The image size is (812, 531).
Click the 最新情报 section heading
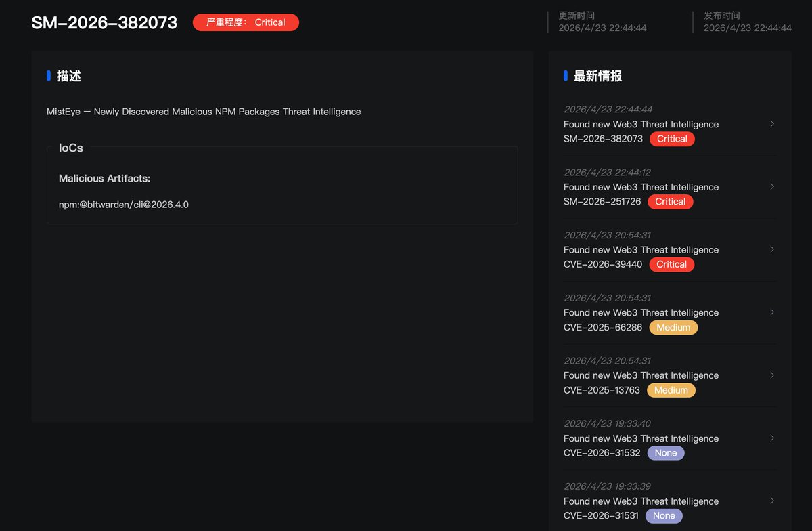(597, 76)
